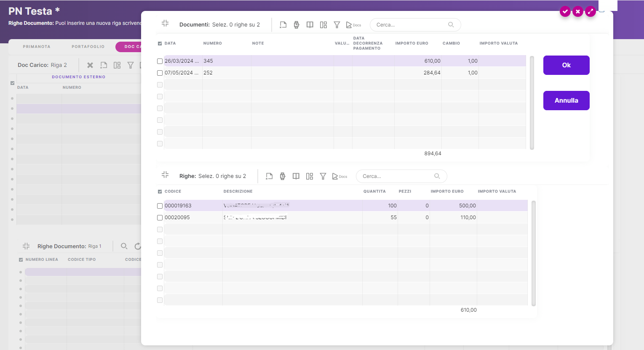Select the 26/03/2024 date cell
This screenshot has height=350, width=644.
coord(183,61)
